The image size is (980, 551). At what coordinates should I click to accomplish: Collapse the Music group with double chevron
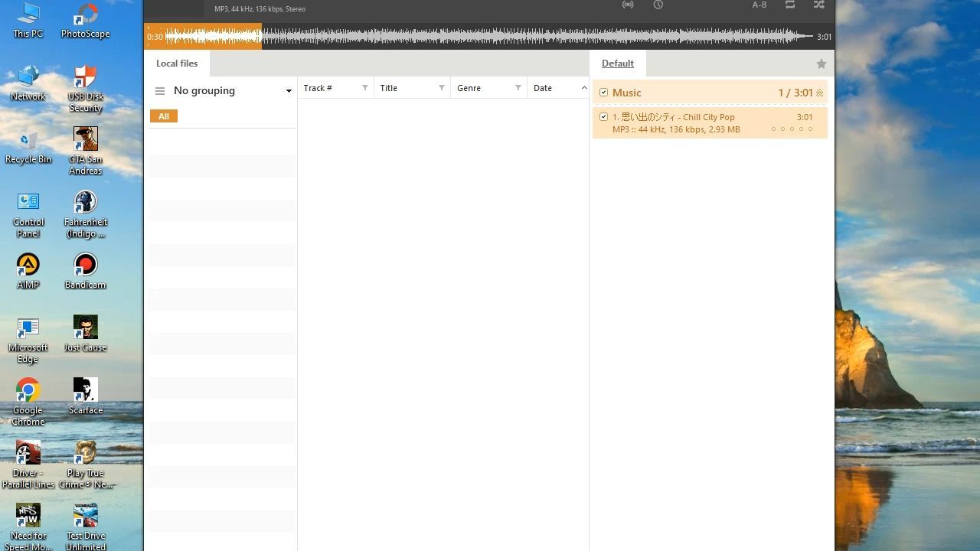point(820,93)
